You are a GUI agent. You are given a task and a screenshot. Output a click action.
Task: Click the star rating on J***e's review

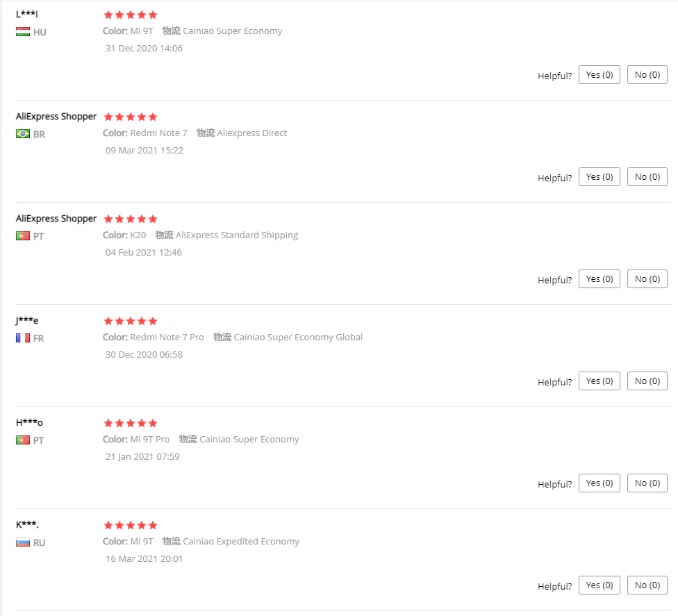coord(131,321)
